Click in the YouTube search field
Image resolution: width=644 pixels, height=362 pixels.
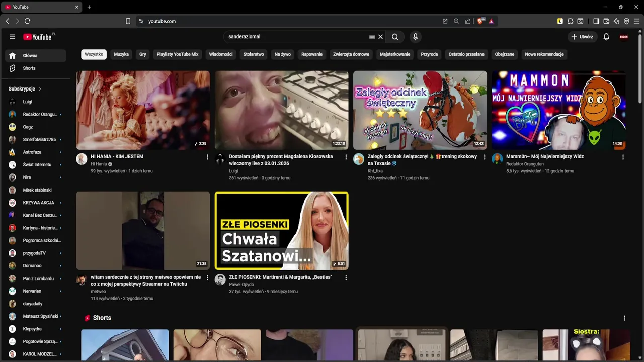[297, 37]
